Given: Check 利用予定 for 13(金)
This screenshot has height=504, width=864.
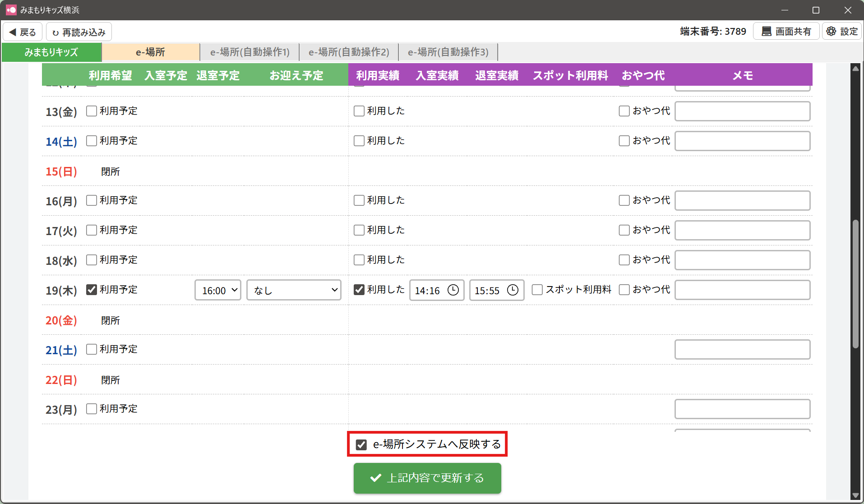Looking at the screenshot, I should [92, 111].
